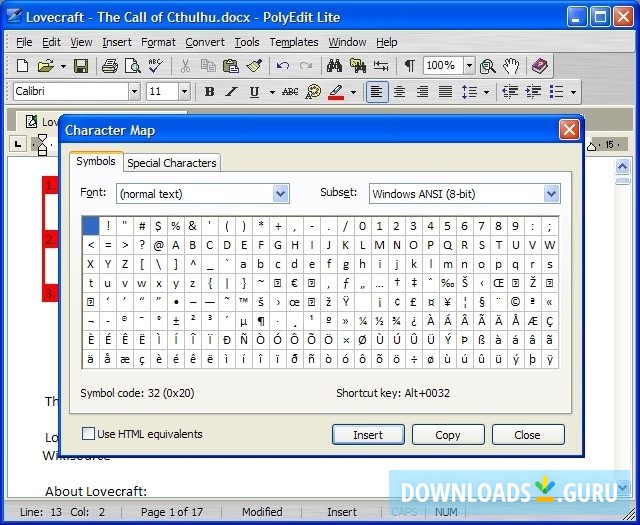
Task: Select the Symbols tab
Action: point(96,161)
